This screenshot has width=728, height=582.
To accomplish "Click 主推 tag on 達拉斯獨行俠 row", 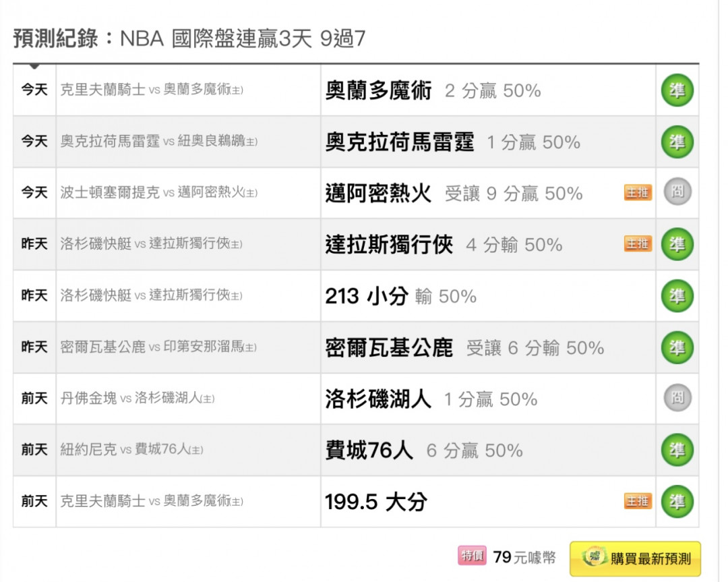I will pyautogui.click(x=638, y=244).
